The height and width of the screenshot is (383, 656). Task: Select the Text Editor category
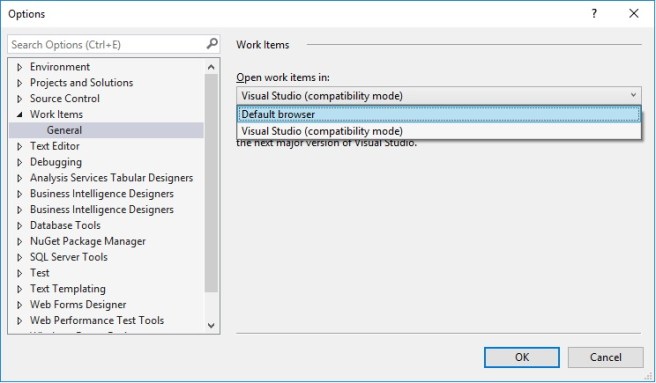click(55, 146)
